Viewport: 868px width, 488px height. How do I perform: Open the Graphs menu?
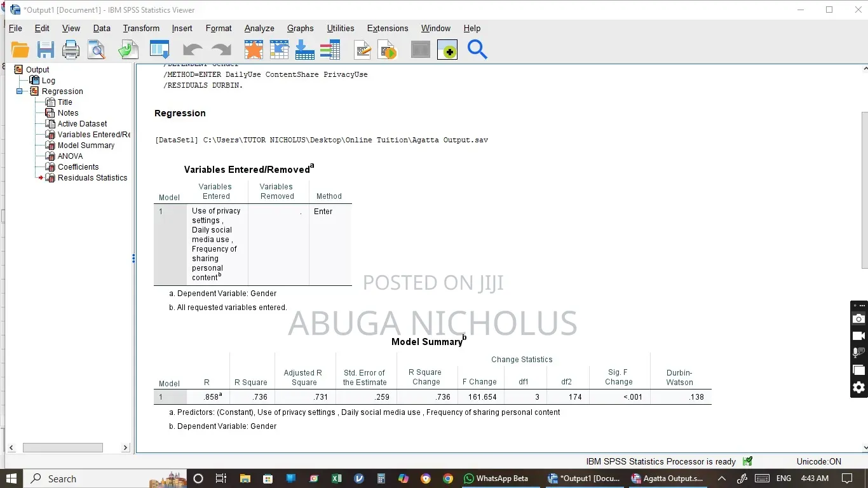pyautogui.click(x=300, y=29)
